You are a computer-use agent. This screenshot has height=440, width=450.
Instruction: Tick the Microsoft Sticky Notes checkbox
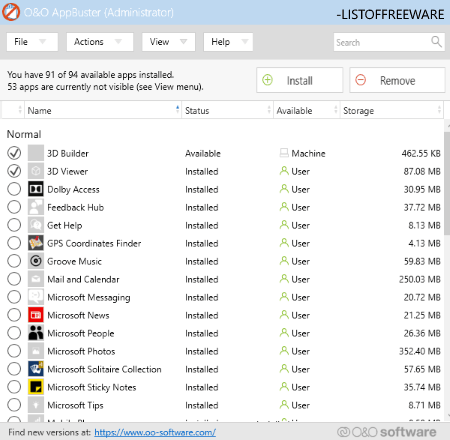click(14, 387)
